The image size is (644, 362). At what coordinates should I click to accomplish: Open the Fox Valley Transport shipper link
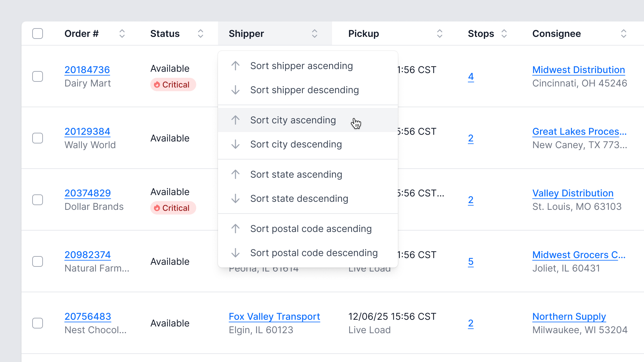(274, 316)
